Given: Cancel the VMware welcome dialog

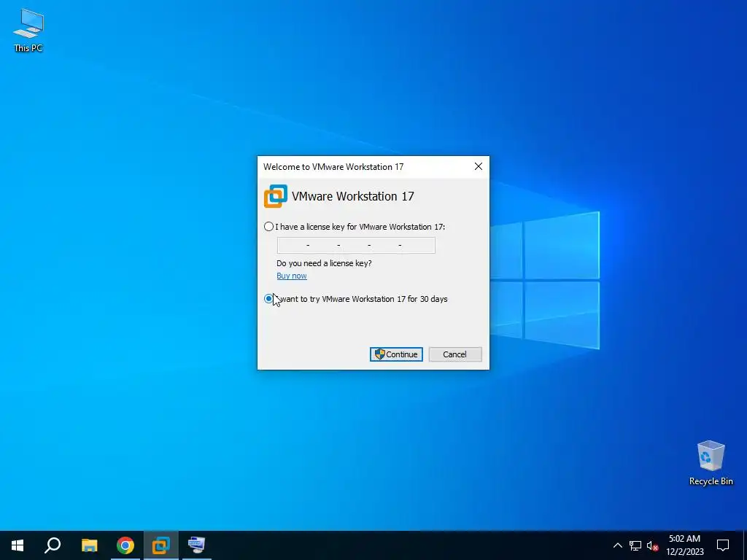Looking at the screenshot, I should coord(455,354).
